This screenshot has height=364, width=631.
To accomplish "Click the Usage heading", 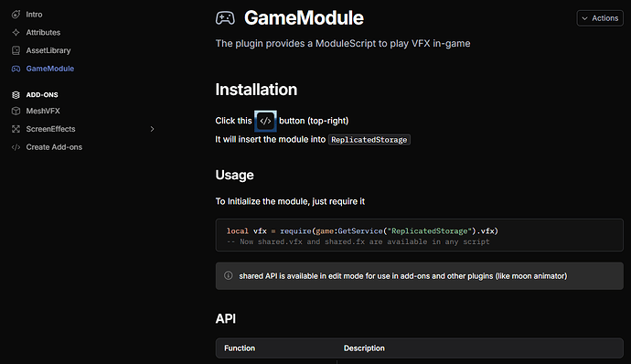I will coord(234,176).
